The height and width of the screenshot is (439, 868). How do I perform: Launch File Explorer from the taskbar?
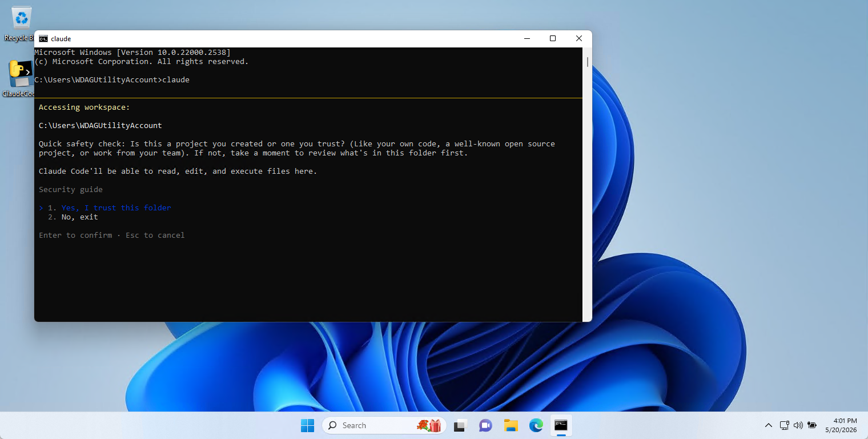point(511,425)
